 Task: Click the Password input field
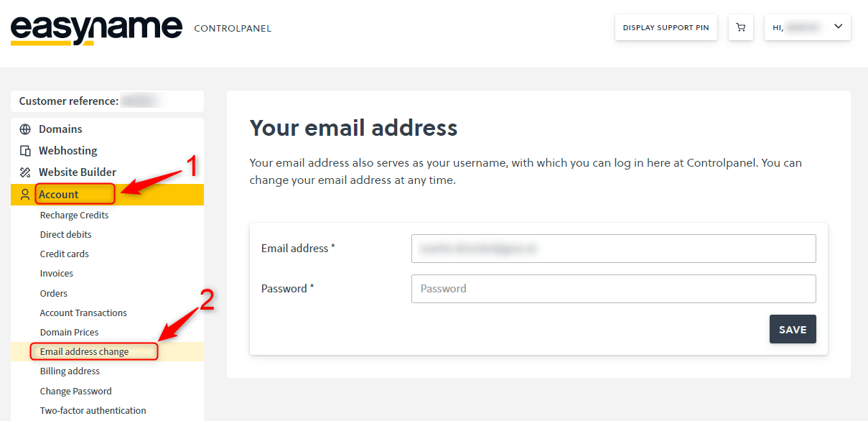(613, 288)
